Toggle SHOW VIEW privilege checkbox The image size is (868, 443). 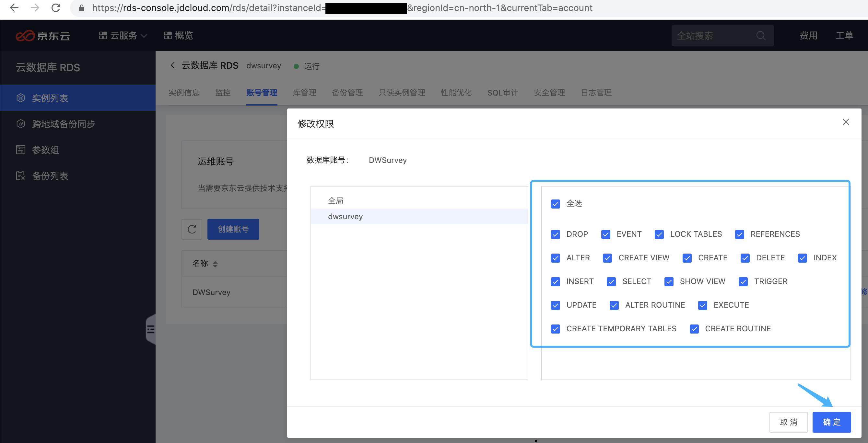(669, 281)
